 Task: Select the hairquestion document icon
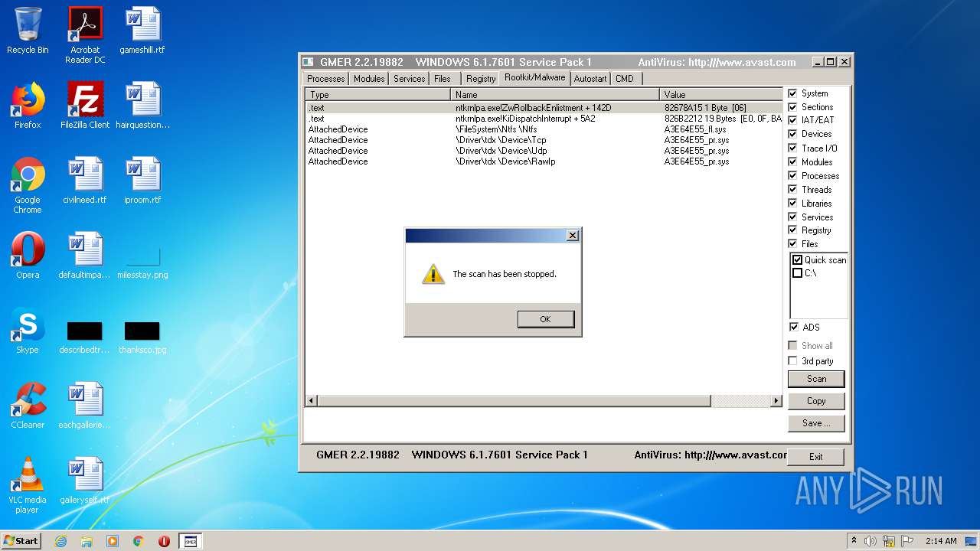142,106
